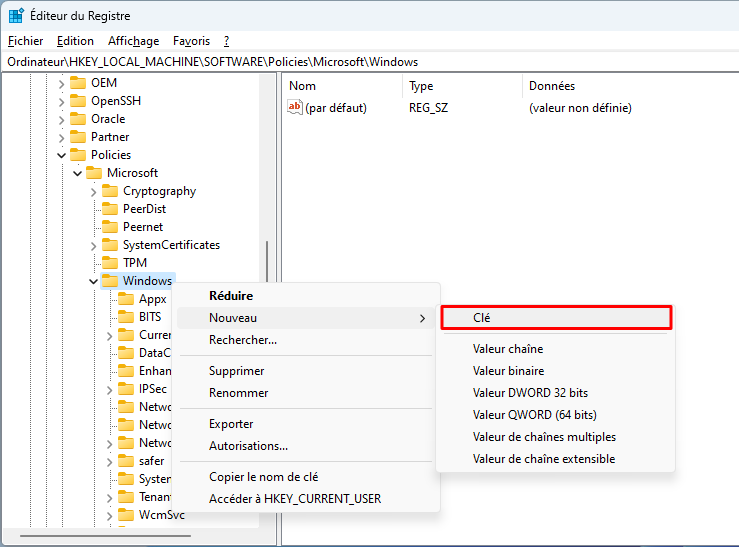This screenshot has height=547, width=739.
Task: Choose Renommer in context menu
Action: (x=305, y=393)
